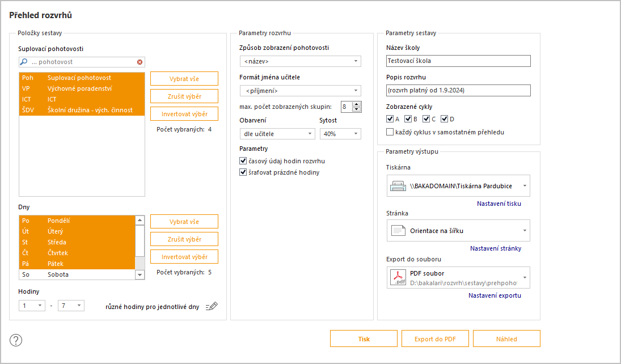
Task: Toggle cycle A checkbox
Action: pyautogui.click(x=390, y=119)
